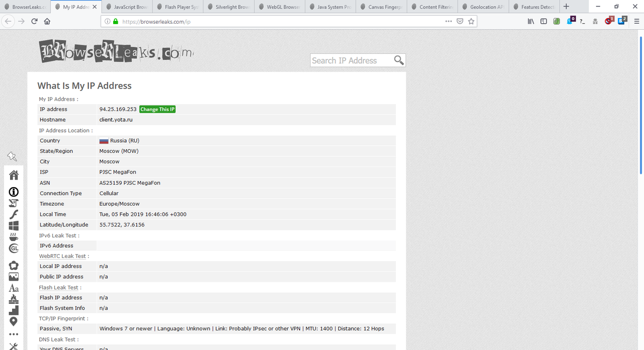Switch to the Features Detection tab

point(534,7)
